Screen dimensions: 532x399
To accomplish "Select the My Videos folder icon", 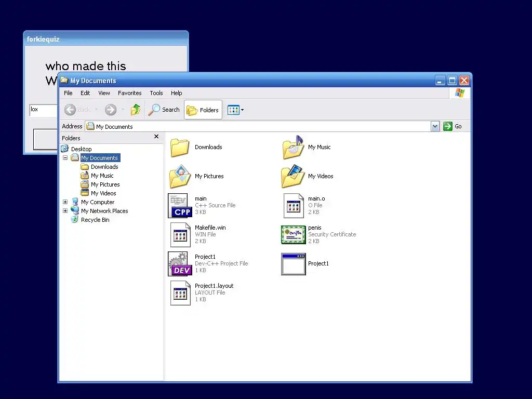I will (293, 176).
